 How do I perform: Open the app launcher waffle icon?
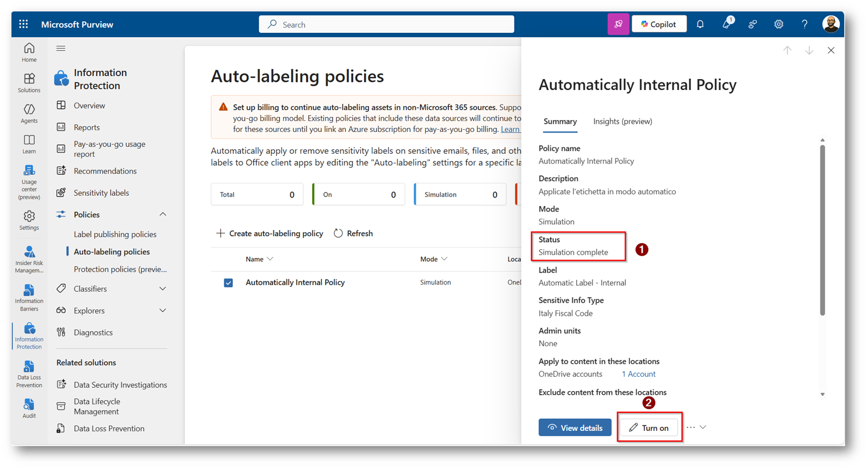(23, 24)
